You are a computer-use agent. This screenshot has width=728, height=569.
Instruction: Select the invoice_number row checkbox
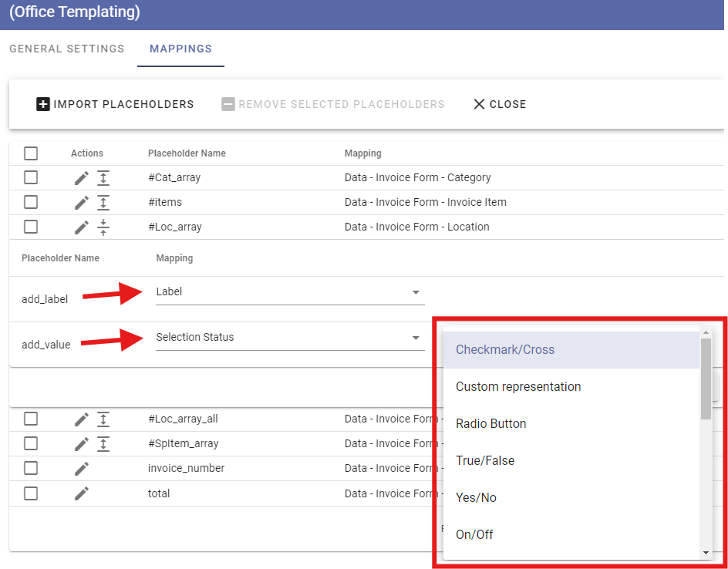click(x=31, y=468)
